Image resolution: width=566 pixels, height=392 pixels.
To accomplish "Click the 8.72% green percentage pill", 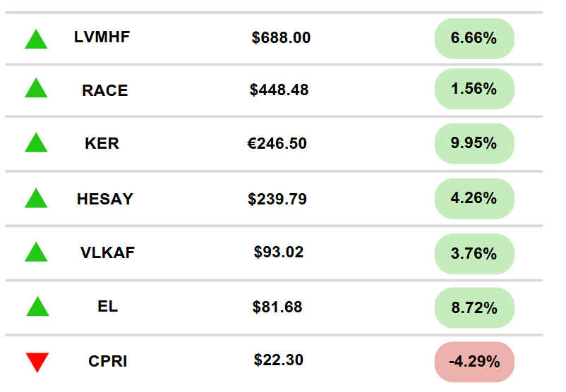I will [x=474, y=307].
